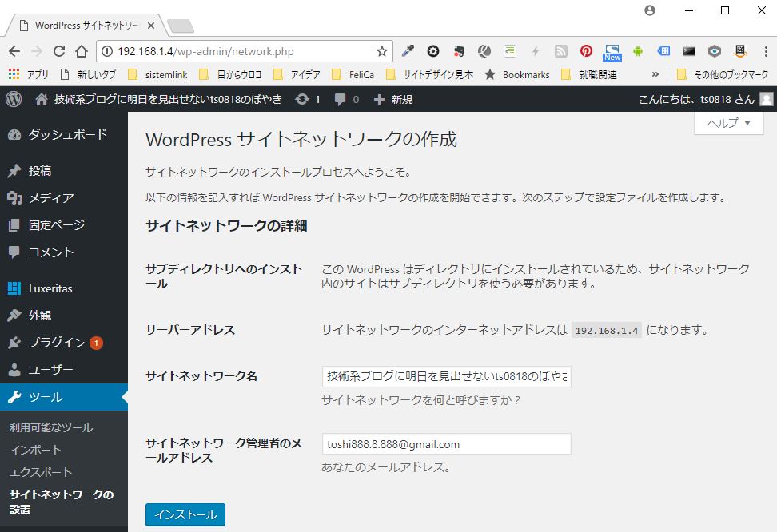Open the Chrome three-dot menu
This screenshot has width=777, height=532.
[x=766, y=51]
